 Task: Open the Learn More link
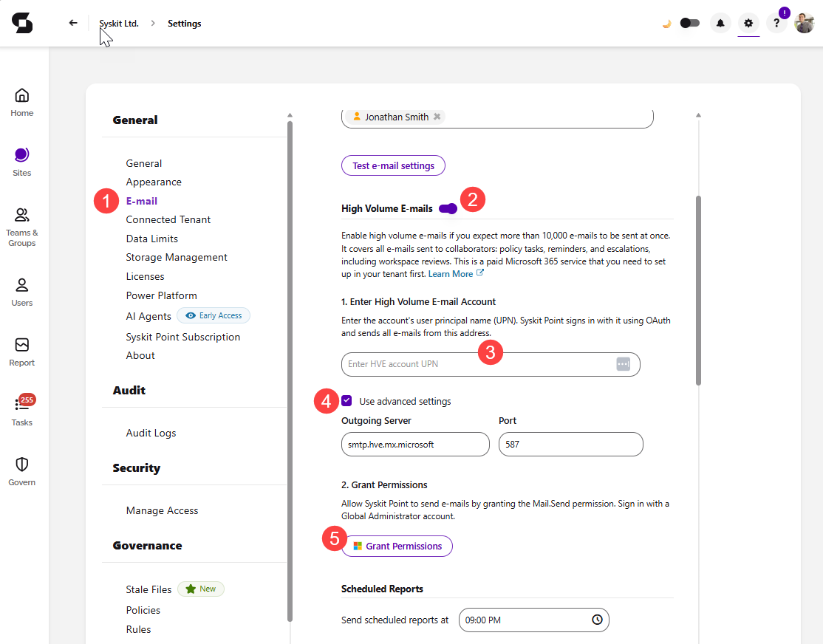[451, 274]
